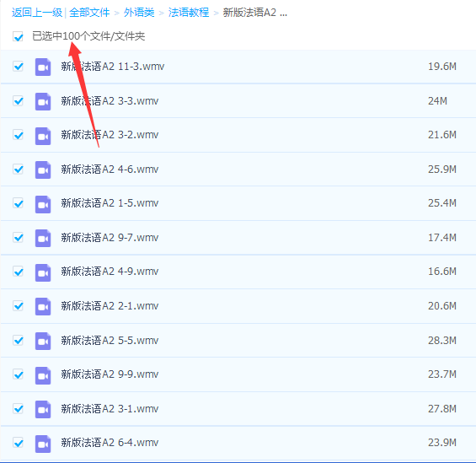Click video icon for 新版法语A2 3-3.wmv
This screenshot has width=476, height=463.
[43, 101]
